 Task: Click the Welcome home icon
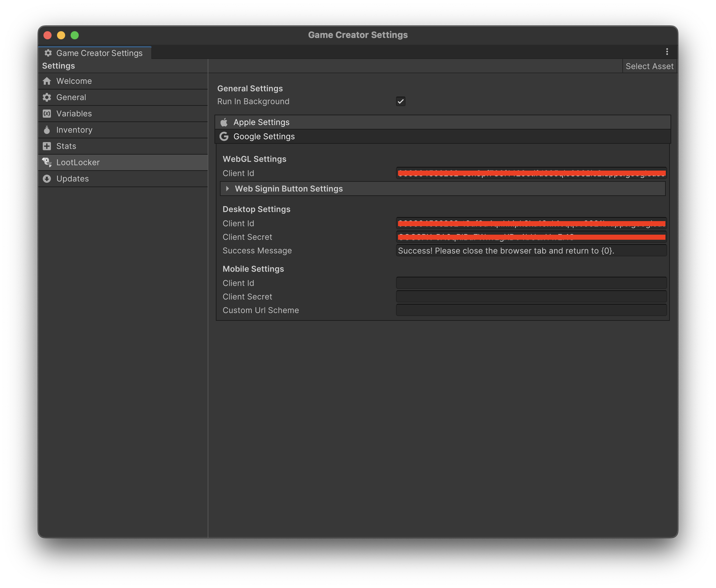47,81
